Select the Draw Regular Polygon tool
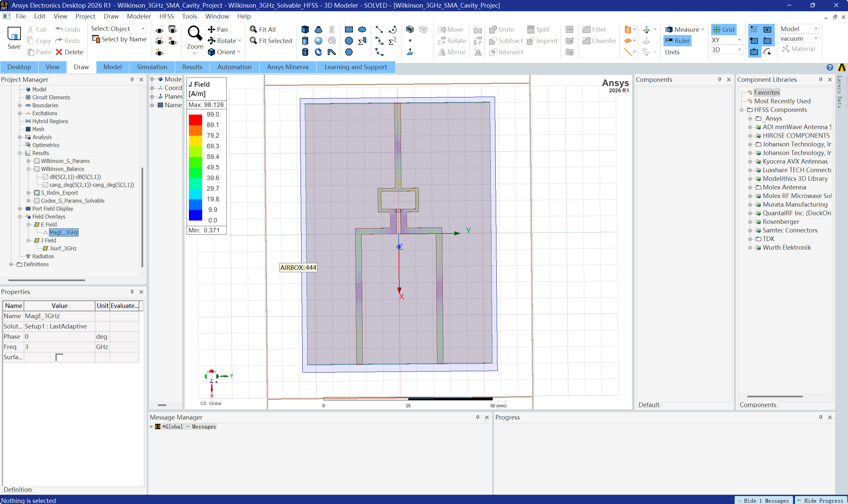Image resolution: width=848 pixels, height=504 pixels. [x=349, y=52]
